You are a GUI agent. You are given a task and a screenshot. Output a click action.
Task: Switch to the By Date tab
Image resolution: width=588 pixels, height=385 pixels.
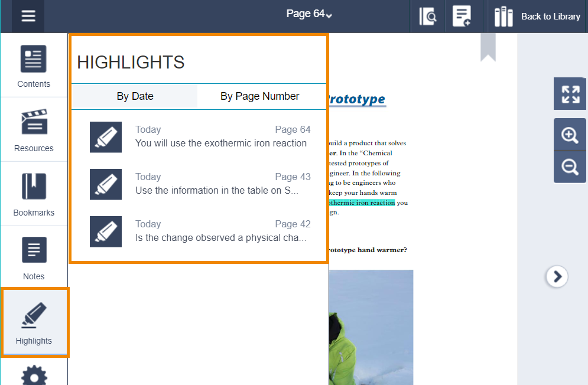(x=135, y=96)
